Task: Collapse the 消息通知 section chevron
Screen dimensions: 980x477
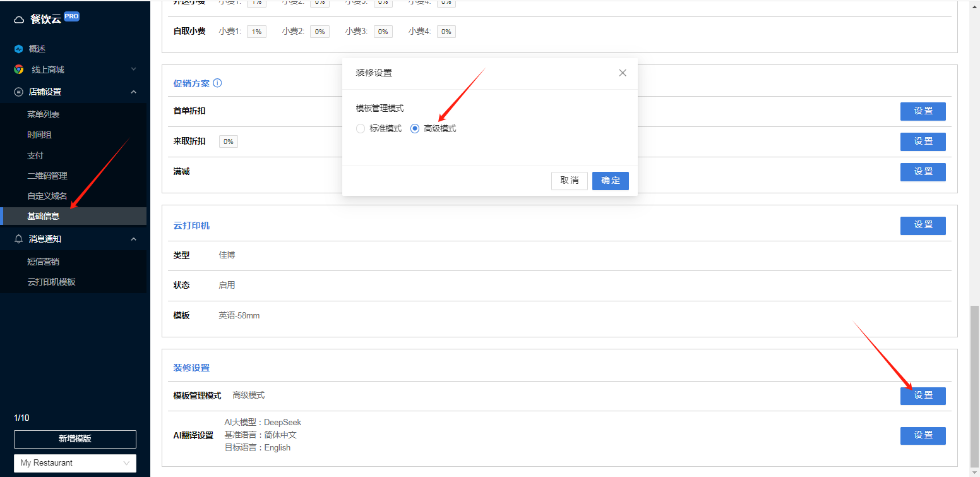Action: [x=133, y=239]
